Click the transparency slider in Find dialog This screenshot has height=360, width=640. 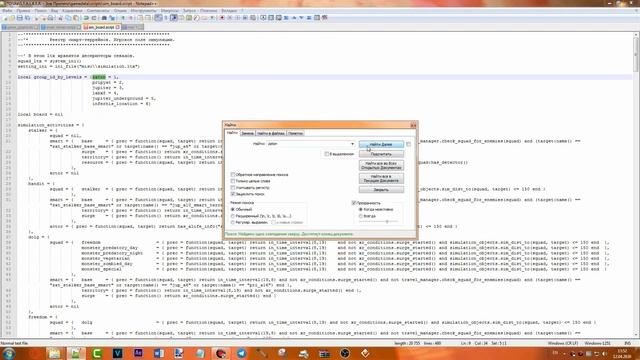[x=378, y=222]
